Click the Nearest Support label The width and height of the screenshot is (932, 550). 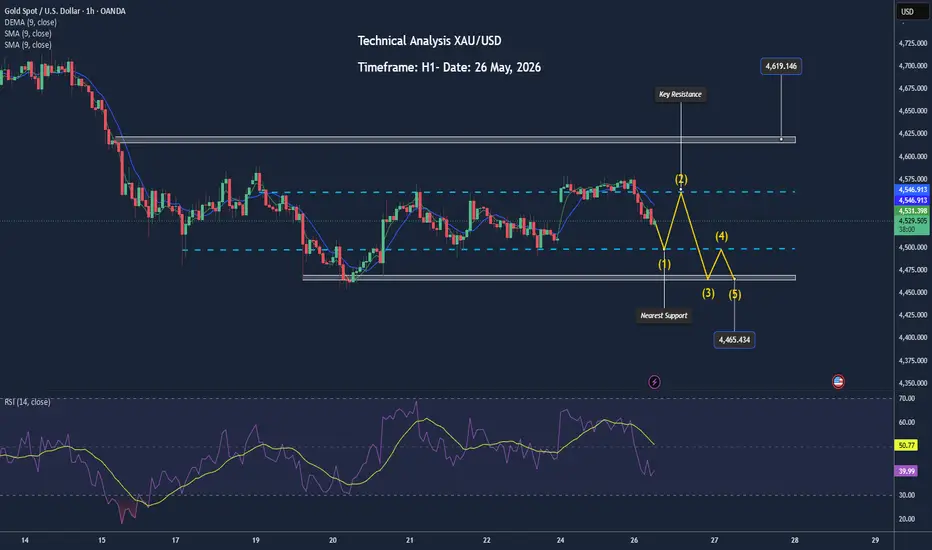[663, 316]
